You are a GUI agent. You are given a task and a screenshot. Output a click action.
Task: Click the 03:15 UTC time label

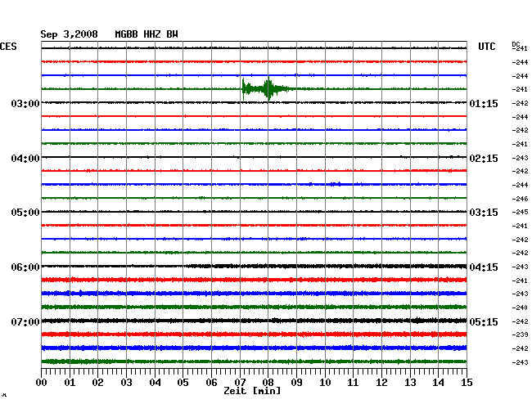484,213
